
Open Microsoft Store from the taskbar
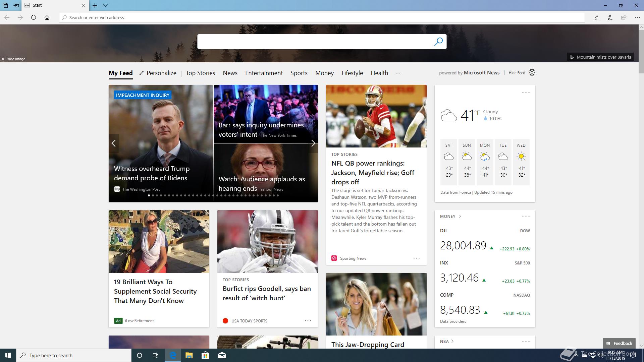[x=205, y=355]
